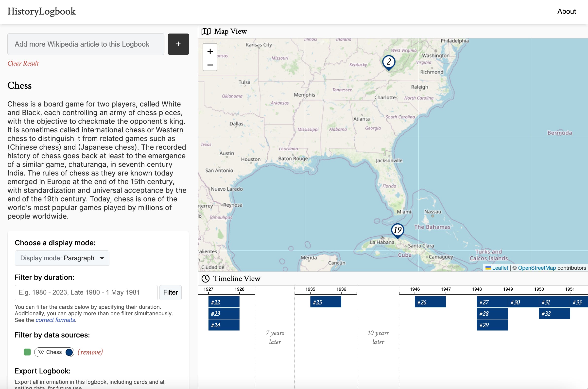The width and height of the screenshot is (588, 389).
Task: Remove the W Chess data source
Action: (x=90, y=352)
